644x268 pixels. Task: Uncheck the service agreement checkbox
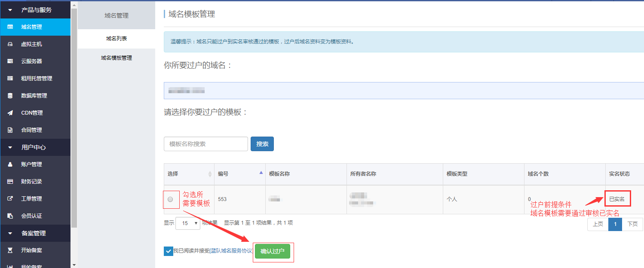pyautogui.click(x=168, y=251)
